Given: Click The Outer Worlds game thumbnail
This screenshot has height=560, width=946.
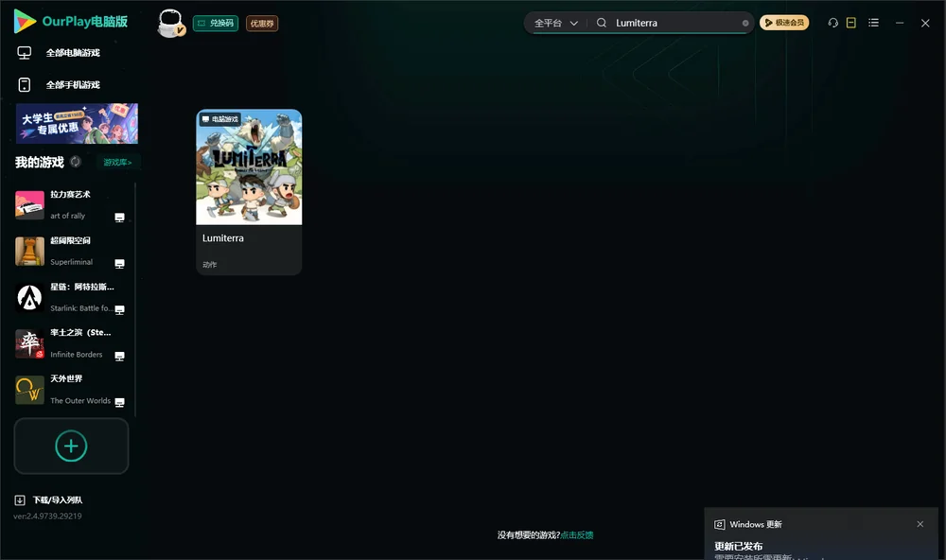Looking at the screenshot, I should coord(29,390).
